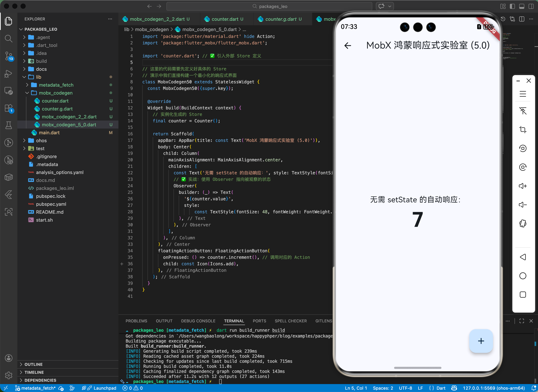The image size is (538, 392).
Task: Toggle the bottom panel layout icon
Action: pos(522,6)
